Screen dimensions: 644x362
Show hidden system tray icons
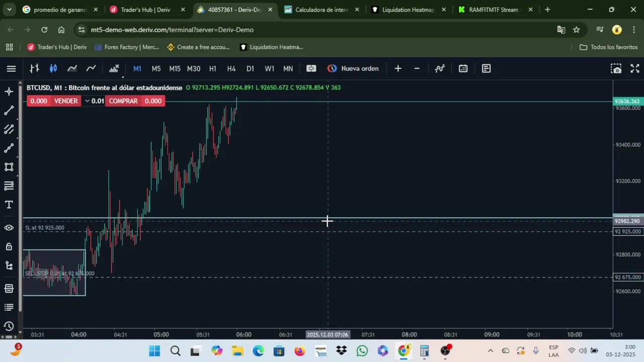coord(491,351)
